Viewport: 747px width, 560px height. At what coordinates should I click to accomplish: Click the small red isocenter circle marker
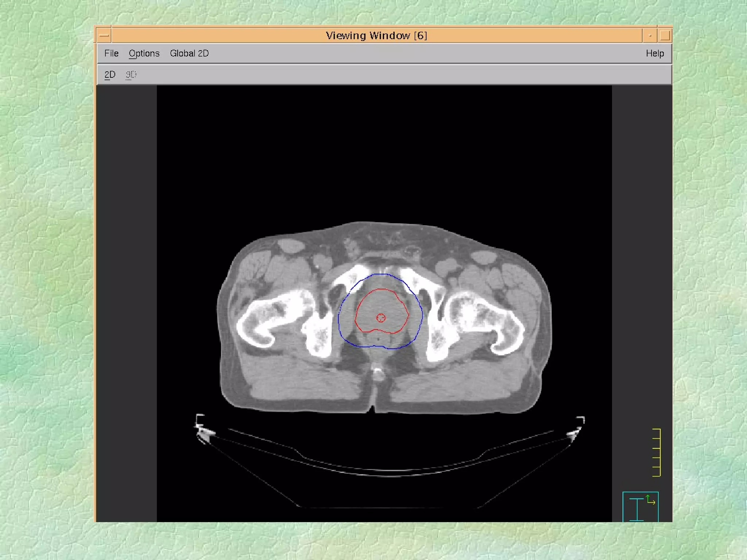[x=381, y=318]
